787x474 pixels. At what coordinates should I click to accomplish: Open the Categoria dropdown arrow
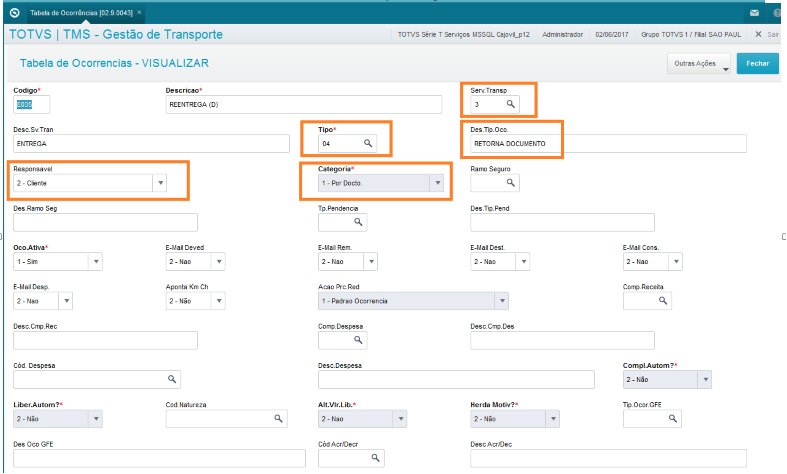[438, 183]
